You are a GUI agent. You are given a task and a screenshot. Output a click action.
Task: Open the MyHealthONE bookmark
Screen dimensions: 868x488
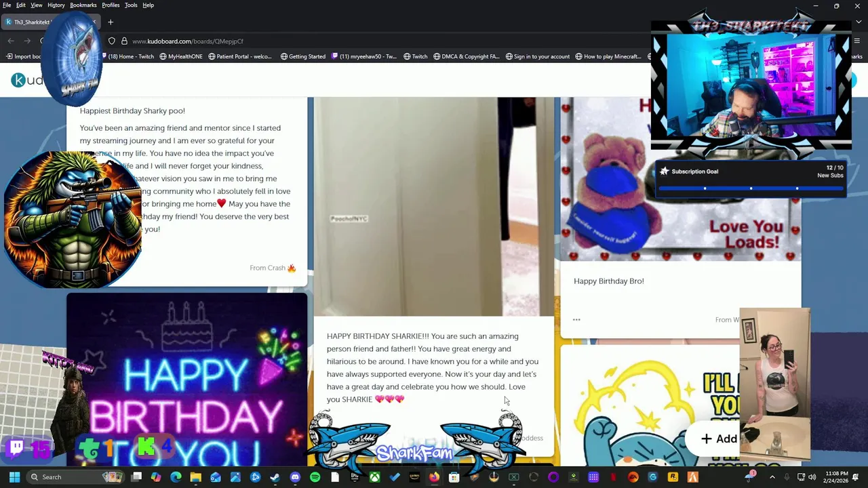(x=181, y=56)
